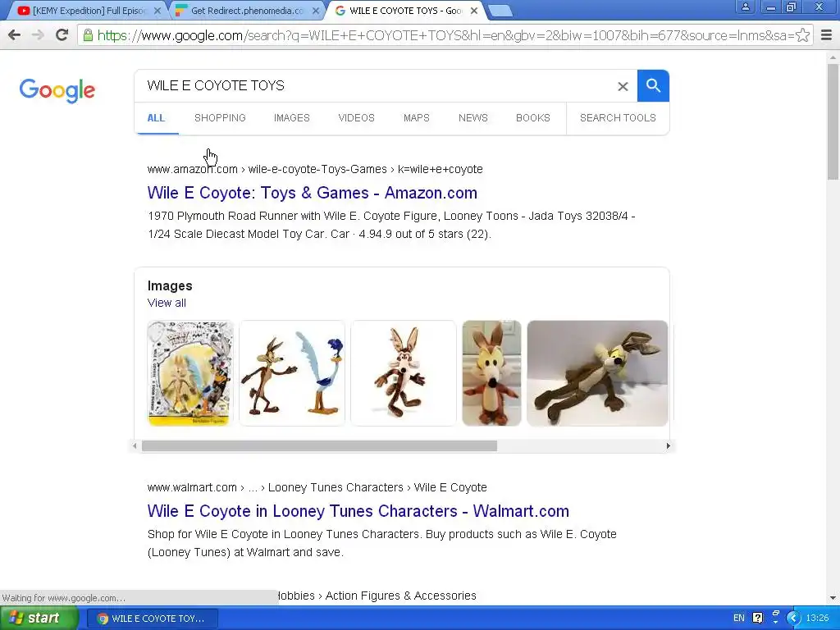
Task: Select the SHOPPING search tab
Action: click(x=220, y=118)
